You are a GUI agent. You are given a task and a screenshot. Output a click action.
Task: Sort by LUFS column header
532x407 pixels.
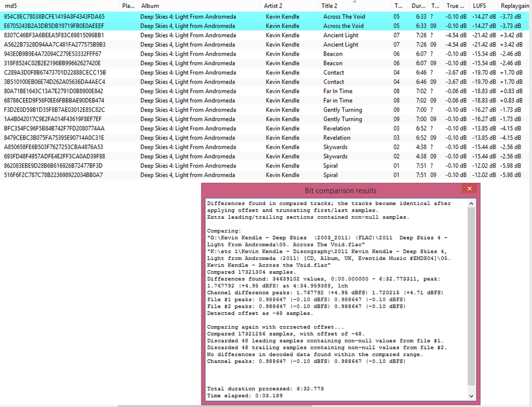click(x=484, y=6)
